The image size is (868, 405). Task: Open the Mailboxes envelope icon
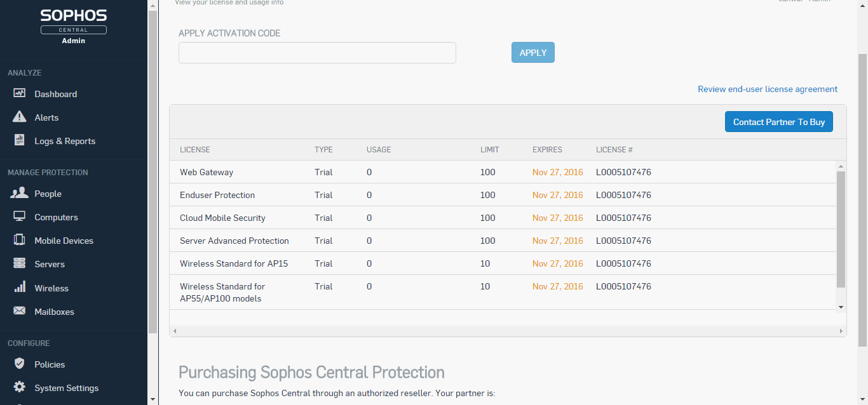19,311
